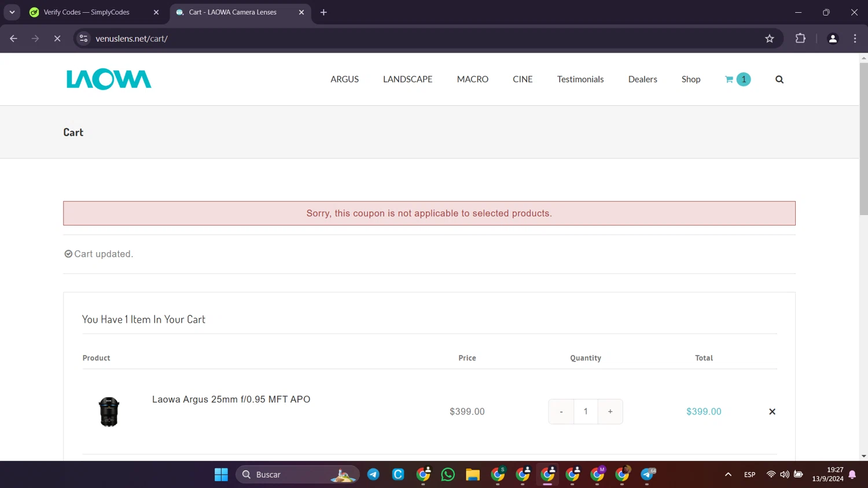Open the LANDSCAPE menu
The image size is (868, 488).
pos(407,79)
